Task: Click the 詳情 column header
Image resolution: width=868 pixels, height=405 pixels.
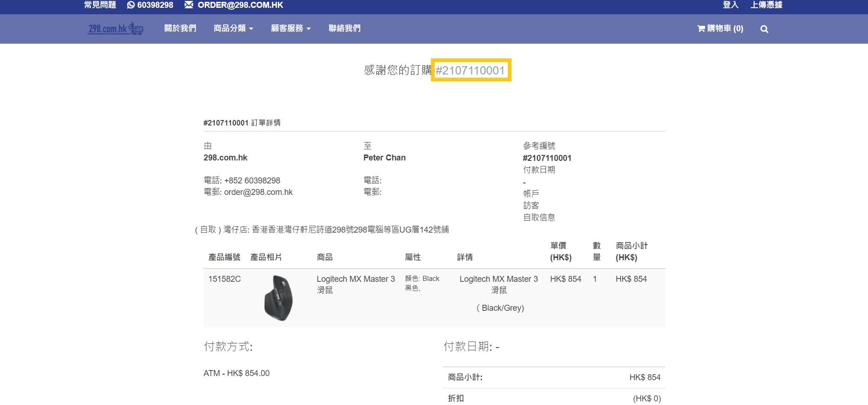Action: (465, 257)
